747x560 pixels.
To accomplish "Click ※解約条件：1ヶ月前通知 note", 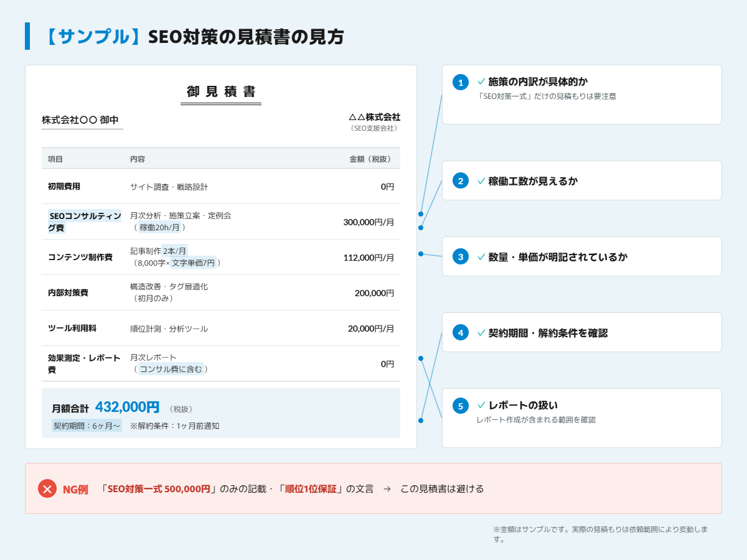I will click(x=174, y=426).
